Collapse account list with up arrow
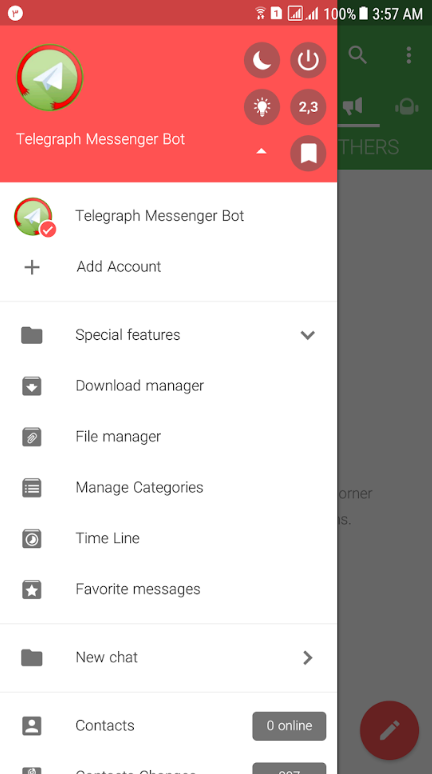Image resolution: width=432 pixels, height=774 pixels. point(262,152)
